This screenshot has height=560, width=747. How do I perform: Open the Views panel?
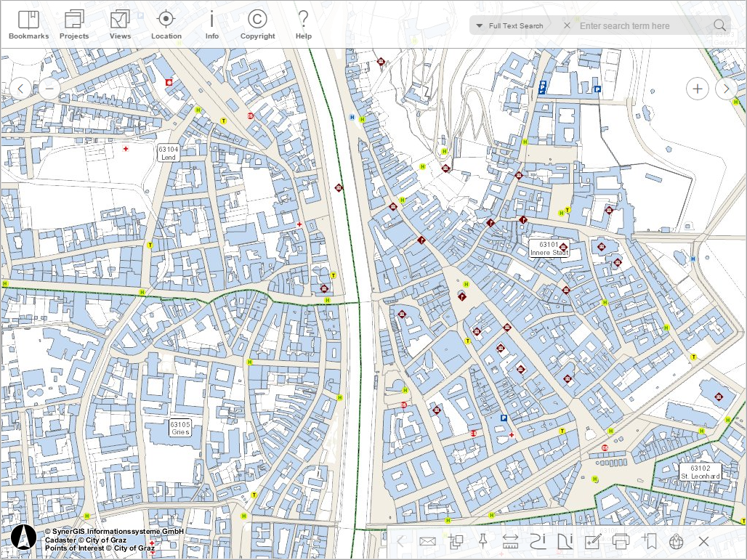click(120, 22)
